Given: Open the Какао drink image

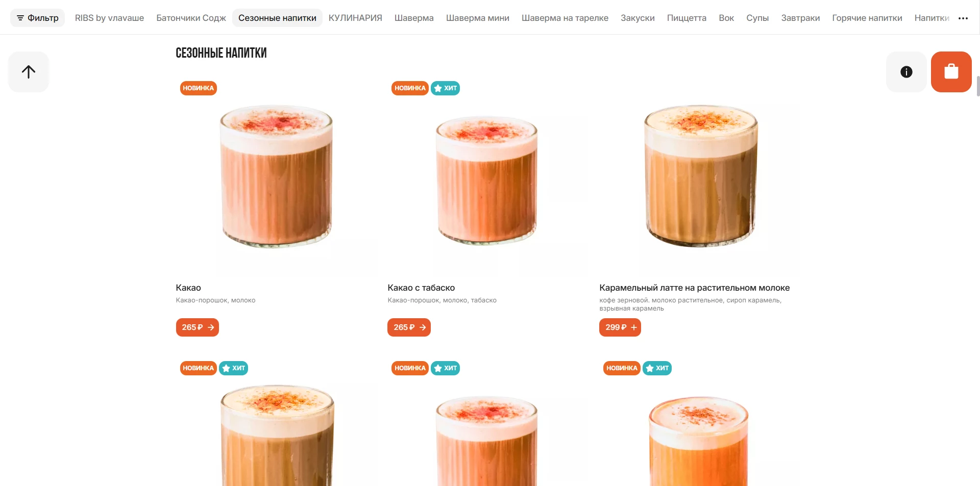Looking at the screenshot, I should [x=276, y=176].
